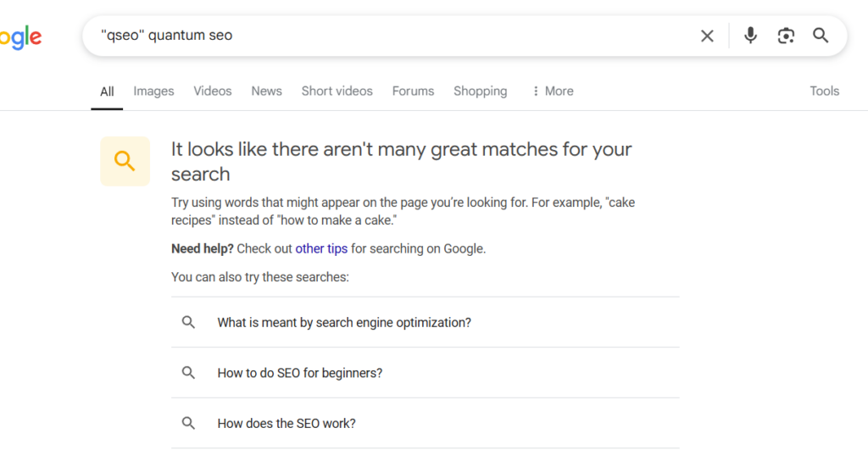This screenshot has width=868, height=467.
Task: Open search by image camera icon
Action: click(786, 36)
